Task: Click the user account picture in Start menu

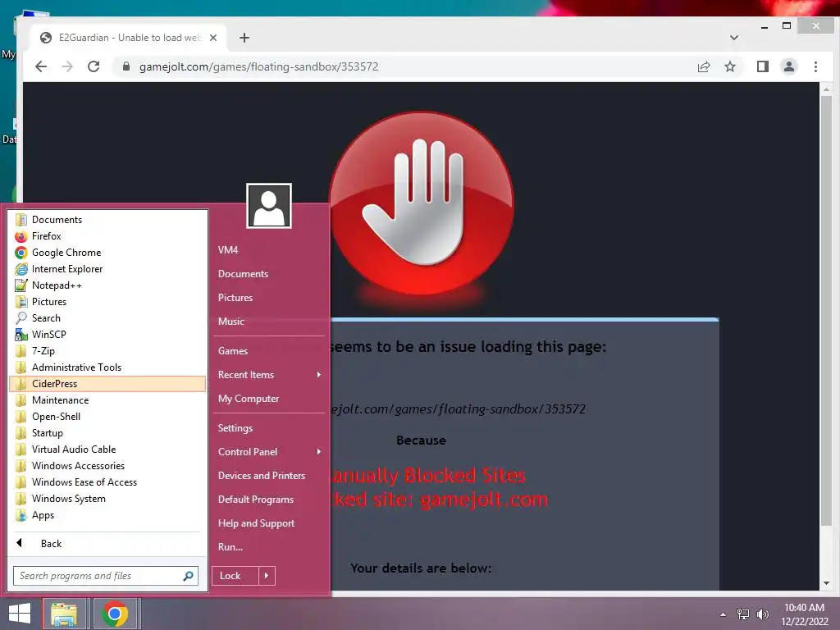Action: coord(269,206)
